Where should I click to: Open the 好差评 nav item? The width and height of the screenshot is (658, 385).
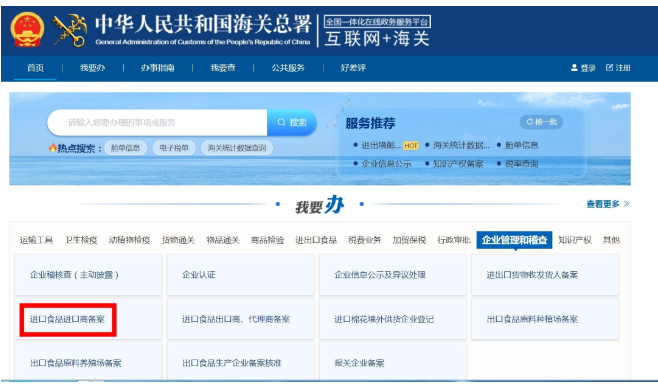coord(353,68)
